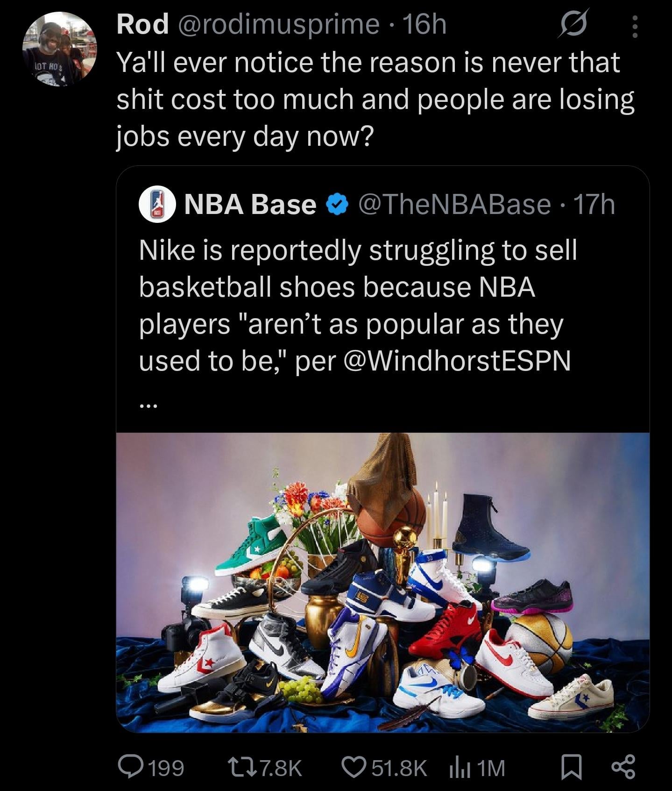Expand the truncated quoted tweet ellipsis
This screenshot has width=672, height=791.
click(149, 405)
